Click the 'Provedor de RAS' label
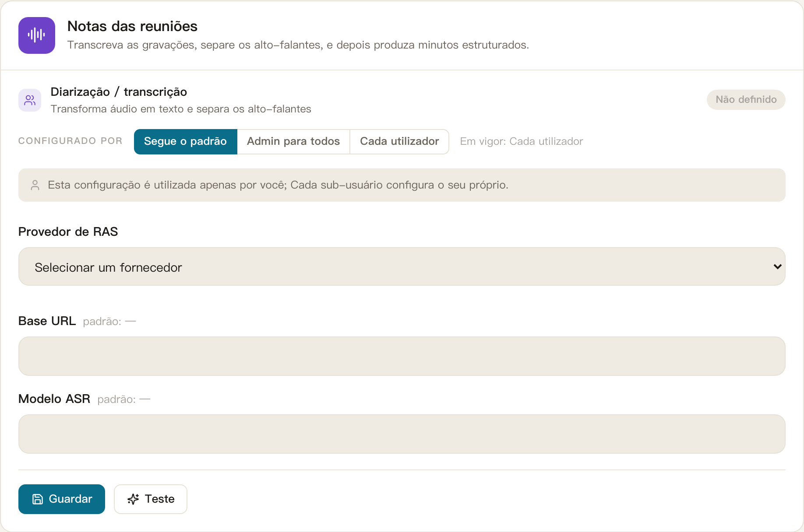This screenshot has width=804, height=532. pyautogui.click(x=68, y=231)
